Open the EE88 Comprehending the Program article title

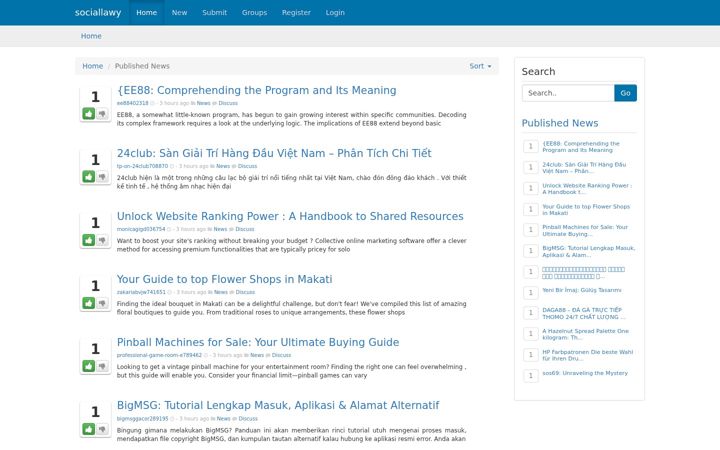coord(256,90)
